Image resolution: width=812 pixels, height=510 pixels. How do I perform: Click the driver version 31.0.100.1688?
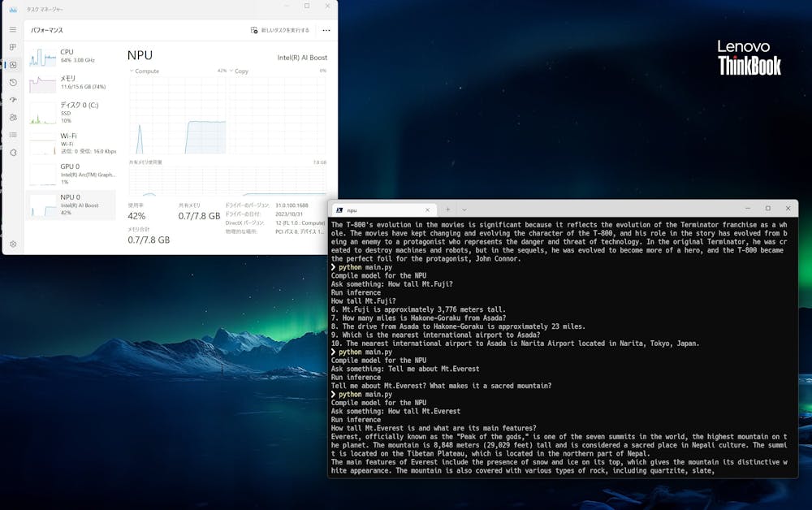tap(292, 205)
